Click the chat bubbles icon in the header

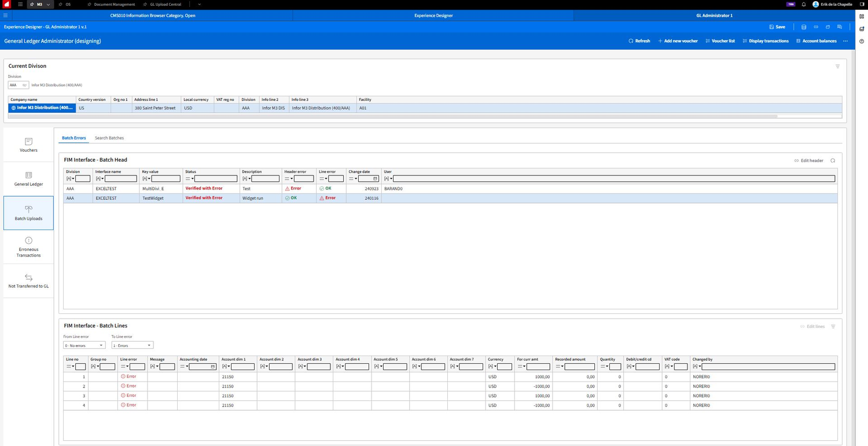[x=840, y=27]
